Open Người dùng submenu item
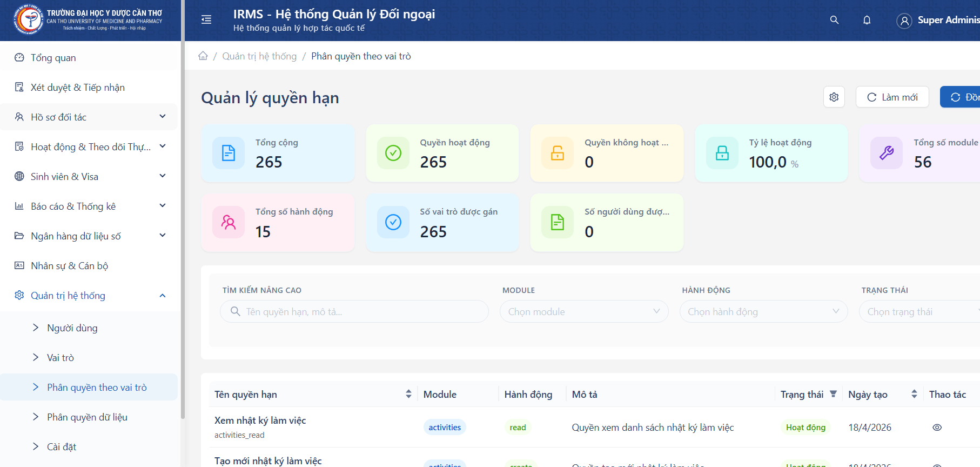This screenshot has height=467, width=980. [89, 328]
